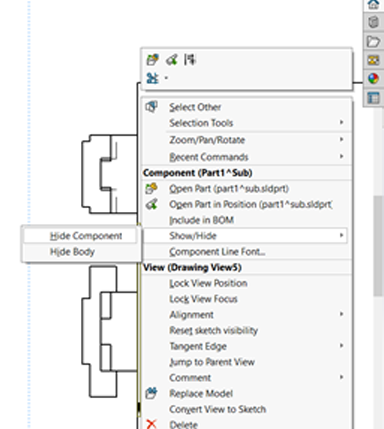The height and width of the screenshot is (429, 384).
Task: Expand the Selection Tools submenu
Action: coord(247,123)
